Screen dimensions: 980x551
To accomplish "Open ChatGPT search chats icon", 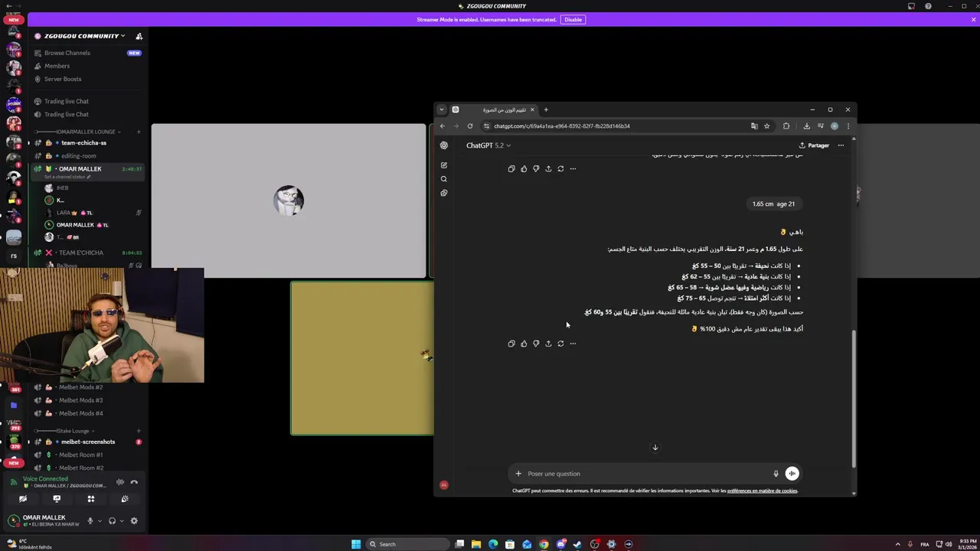I will point(444,179).
